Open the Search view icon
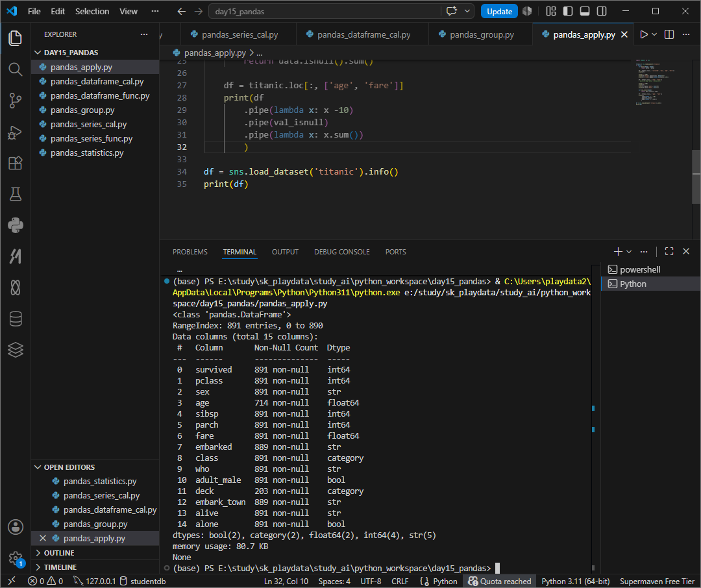This screenshot has width=701, height=588. 15,69
